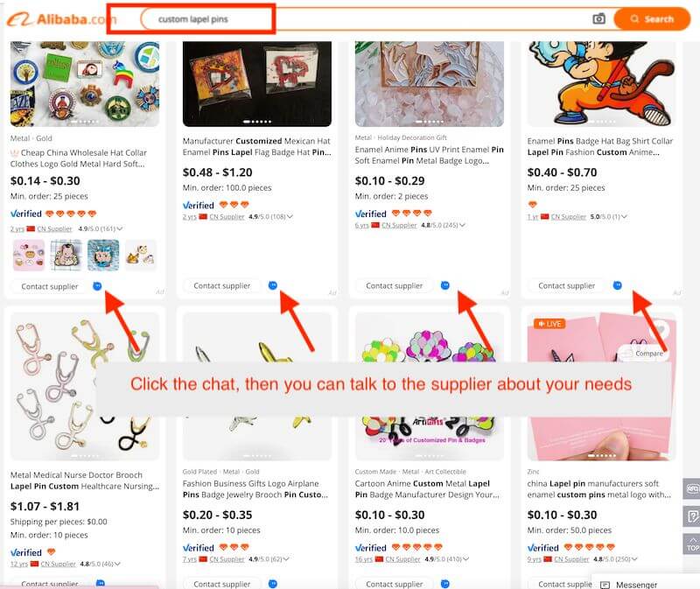Image resolution: width=700 pixels, height=589 pixels.
Task: Select the baby pin variant thumbnail
Action: click(66, 255)
